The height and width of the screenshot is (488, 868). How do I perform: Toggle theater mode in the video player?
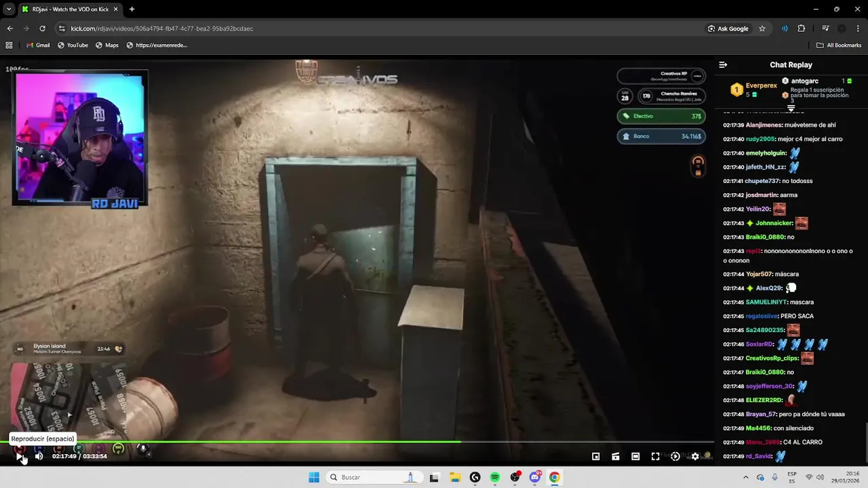pyautogui.click(x=635, y=456)
